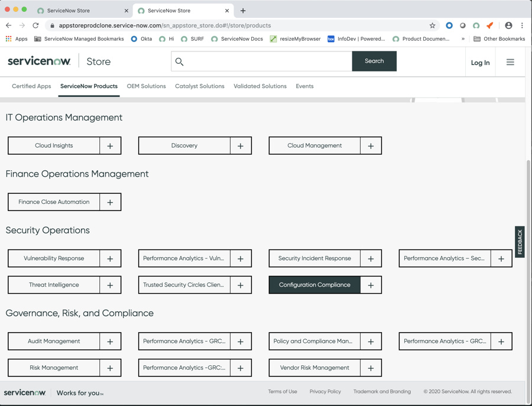The height and width of the screenshot is (406, 532).
Task: Reload the page with refresh icon
Action: pos(35,25)
